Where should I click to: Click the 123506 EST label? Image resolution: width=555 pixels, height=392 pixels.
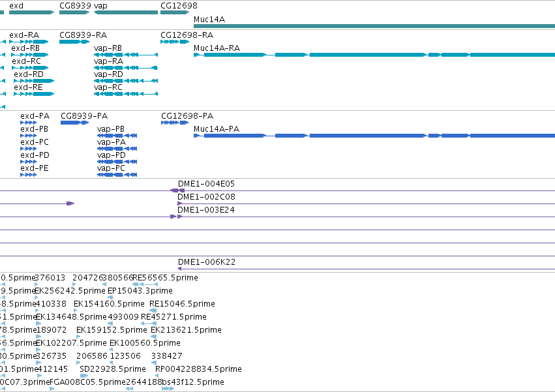pos(124,356)
